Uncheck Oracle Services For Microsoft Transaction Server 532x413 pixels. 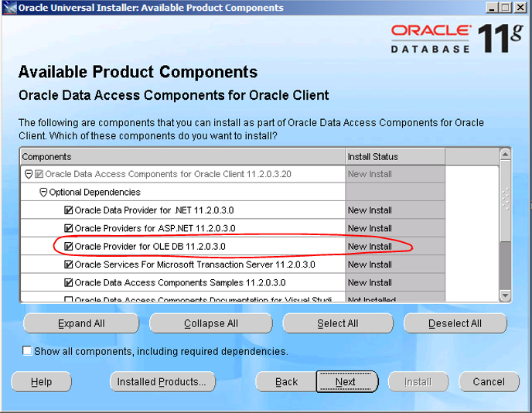pyautogui.click(x=69, y=265)
